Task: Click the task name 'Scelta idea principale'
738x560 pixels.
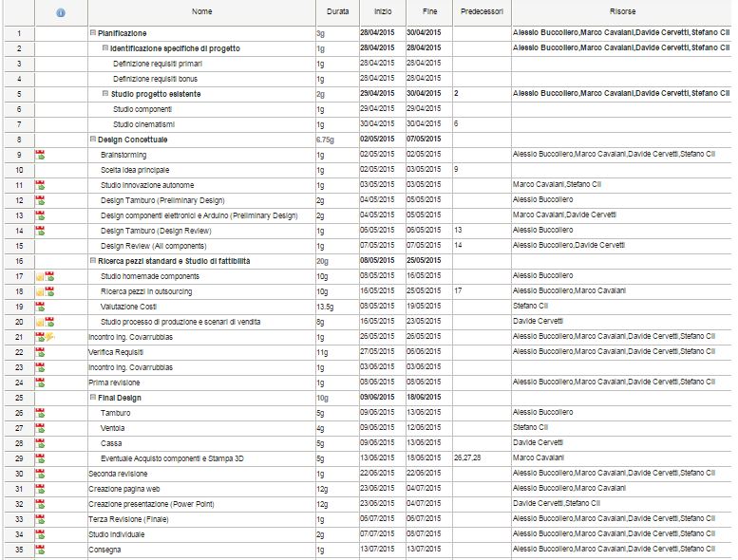Action: pyautogui.click(x=135, y=170)
